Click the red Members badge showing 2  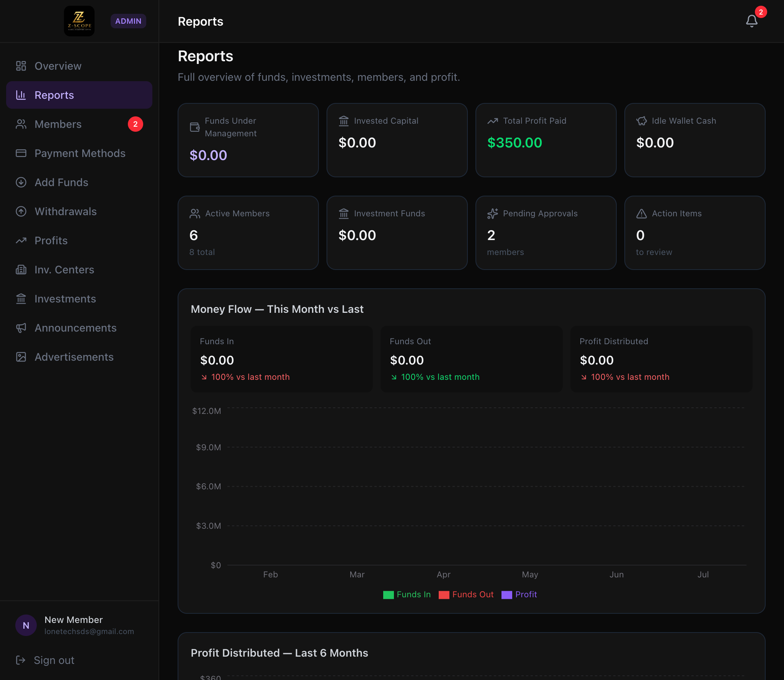tap(135, 124)
